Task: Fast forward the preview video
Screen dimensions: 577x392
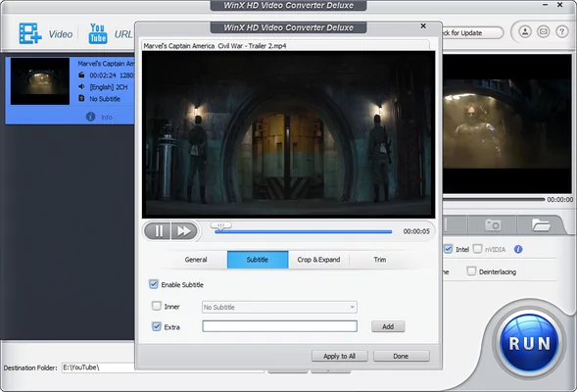Action: [184, 231]
